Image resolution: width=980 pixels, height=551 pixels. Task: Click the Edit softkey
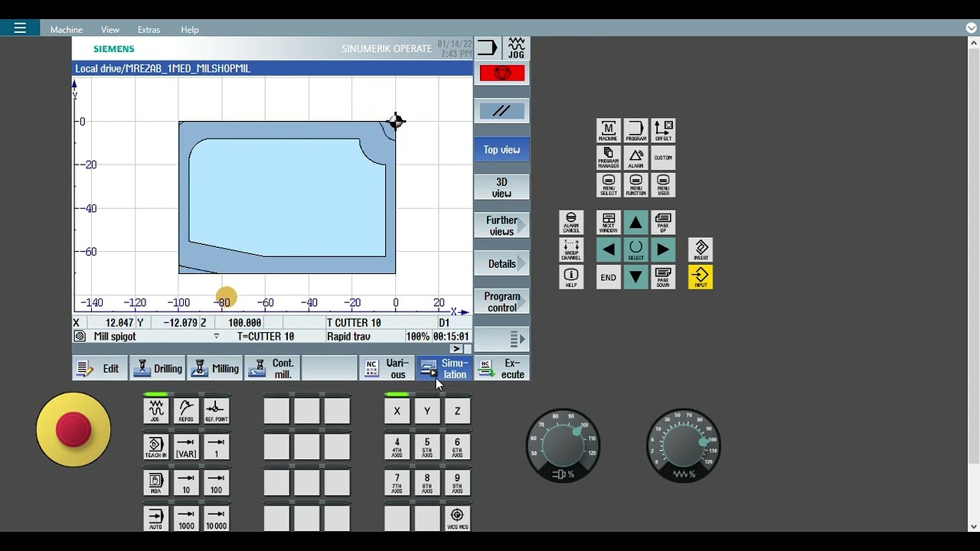click(x=100, y=369)
